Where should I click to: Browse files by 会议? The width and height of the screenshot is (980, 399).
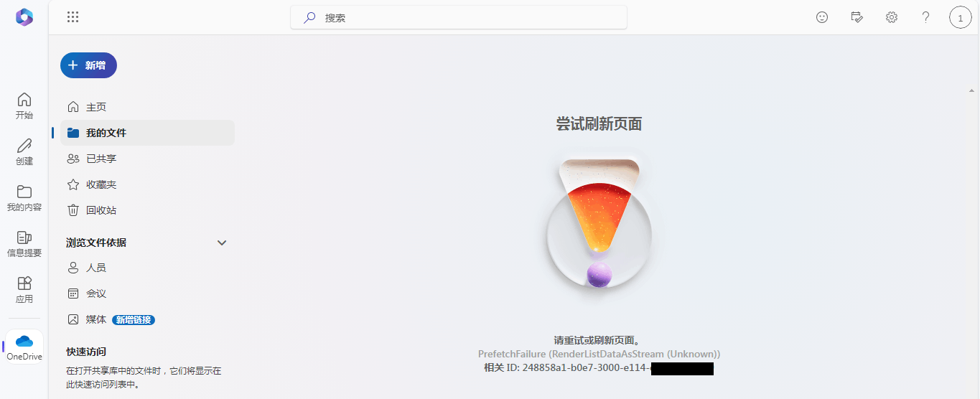click(147, 294)
